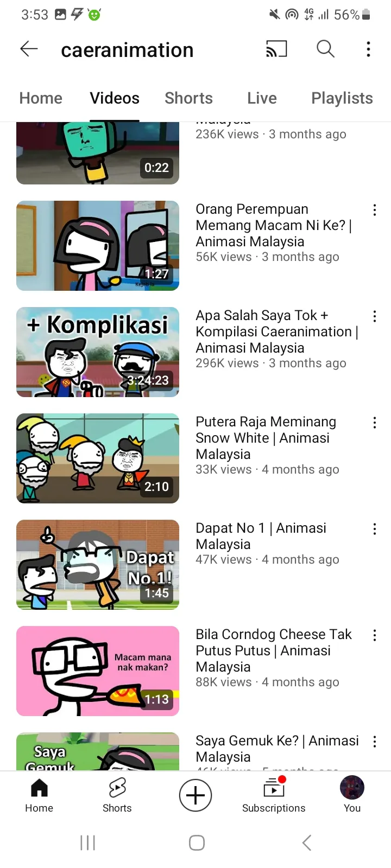Tap the create plus button
Image resolution: width=391 pixels, height=868 pixels.
pos(195,795)
